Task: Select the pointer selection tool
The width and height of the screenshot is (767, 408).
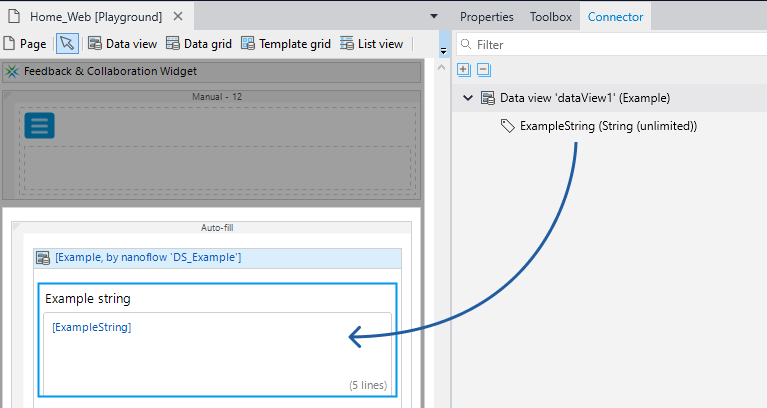Action: click(67, 44)
